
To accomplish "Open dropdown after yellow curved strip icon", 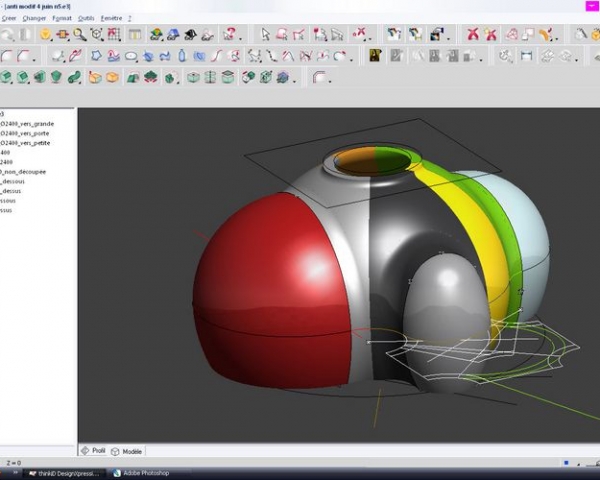I will tap(557, 39).
